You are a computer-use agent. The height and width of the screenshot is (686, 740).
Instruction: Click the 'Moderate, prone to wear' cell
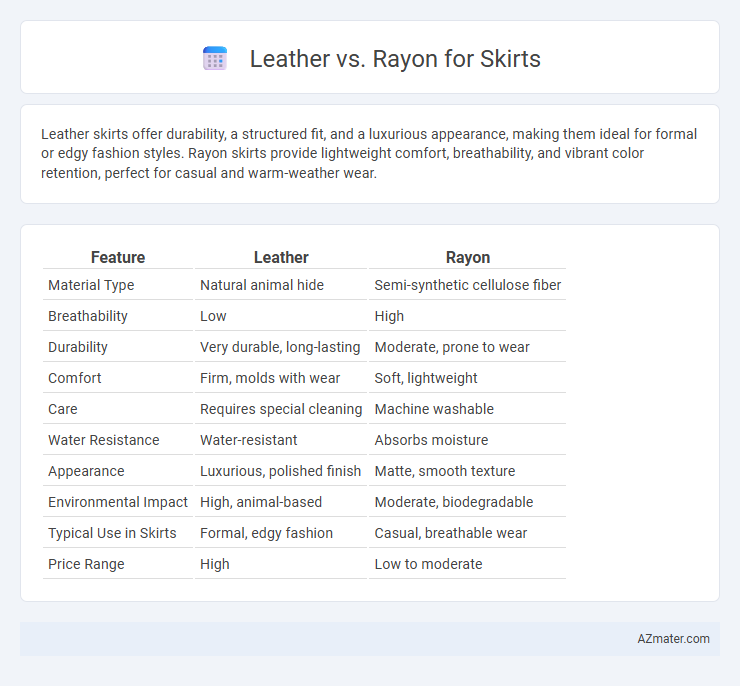click(452, 347)
